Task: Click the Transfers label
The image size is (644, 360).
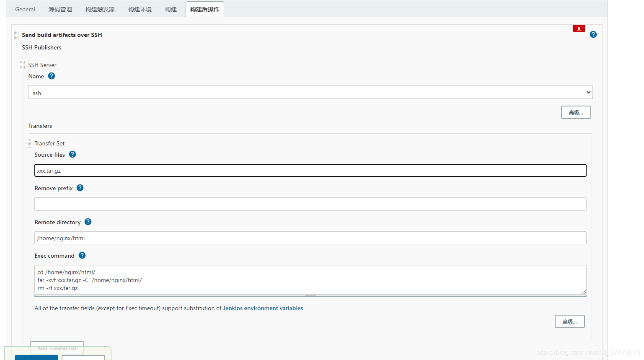Action: point(40,126)
